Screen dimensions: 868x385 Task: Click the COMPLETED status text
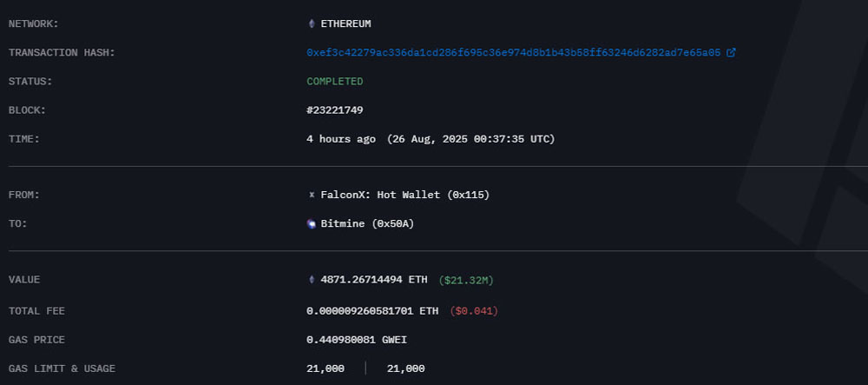(x=334, y=81)
